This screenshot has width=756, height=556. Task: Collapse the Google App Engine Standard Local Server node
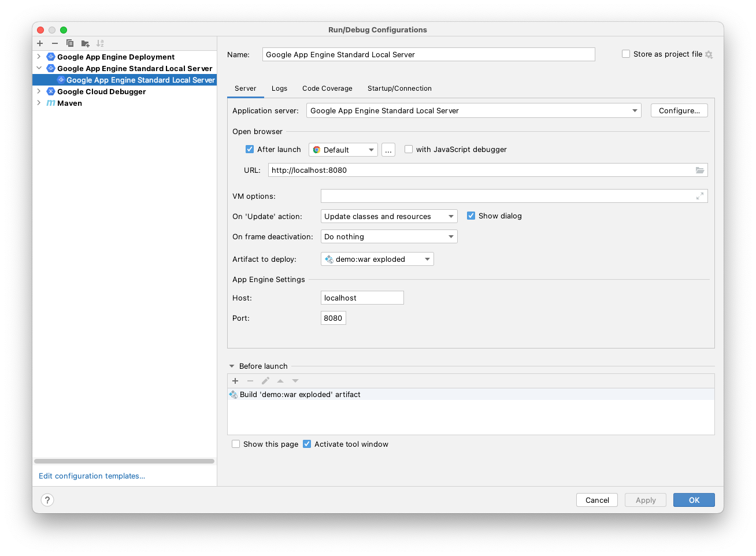point(38,68)
